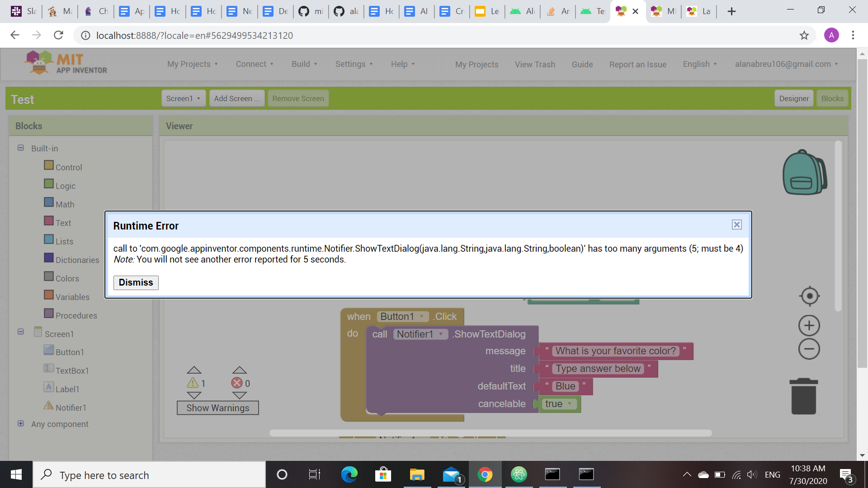Click the trash can icon

click(x=804, y=397)
